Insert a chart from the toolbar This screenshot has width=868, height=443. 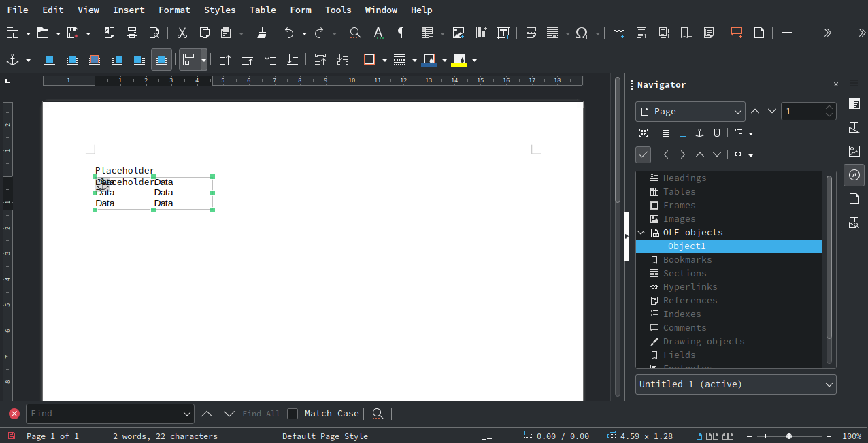click(481, 33)
